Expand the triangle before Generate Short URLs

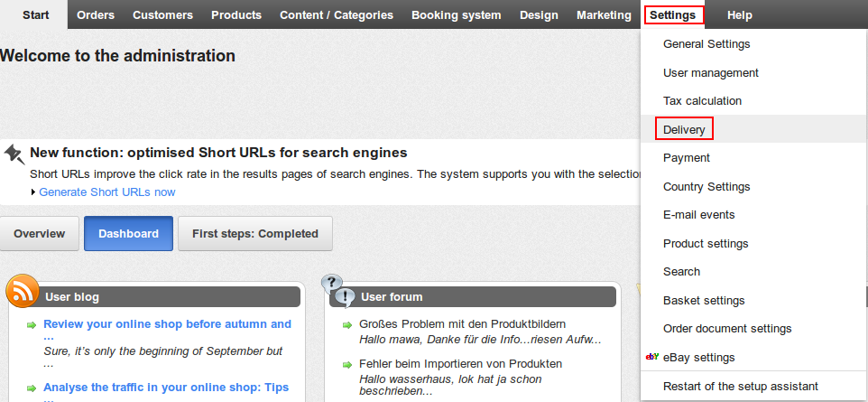33,192
